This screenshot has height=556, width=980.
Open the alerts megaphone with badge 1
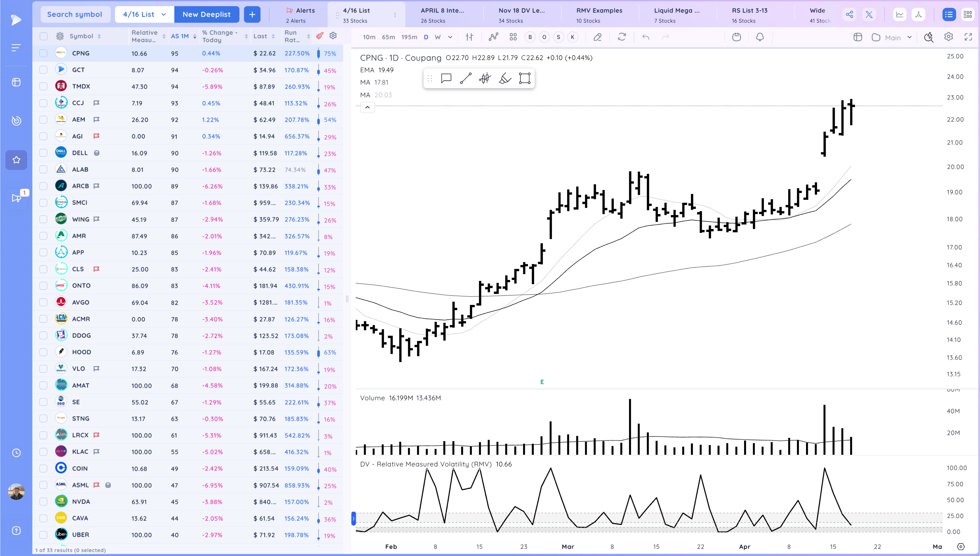[x=16, y=198]
